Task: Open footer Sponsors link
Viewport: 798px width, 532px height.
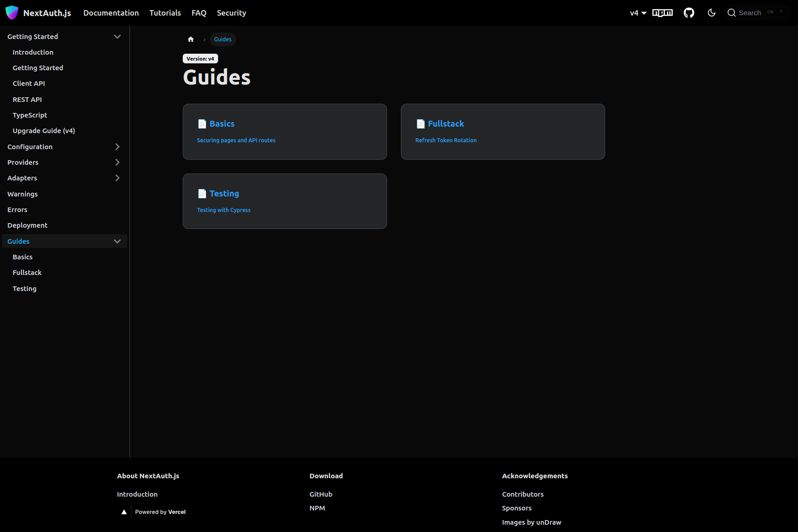Action: click(517, 508)
